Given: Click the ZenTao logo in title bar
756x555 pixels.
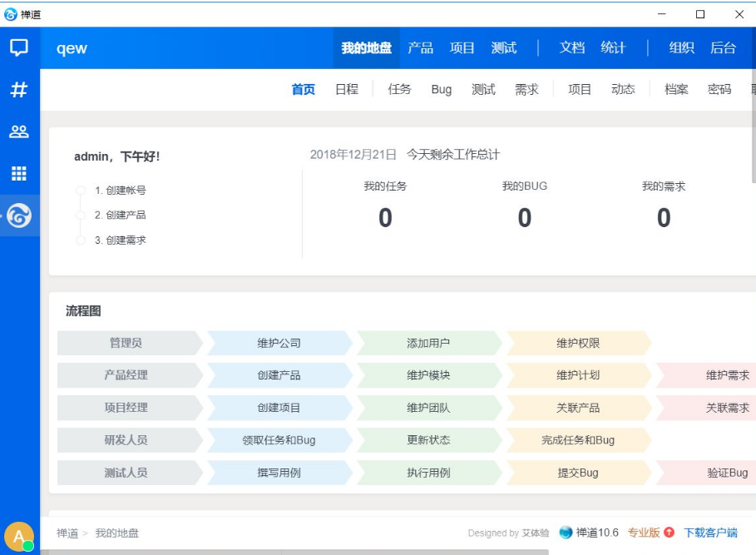Looking at the screenshot, I should 10,14.
